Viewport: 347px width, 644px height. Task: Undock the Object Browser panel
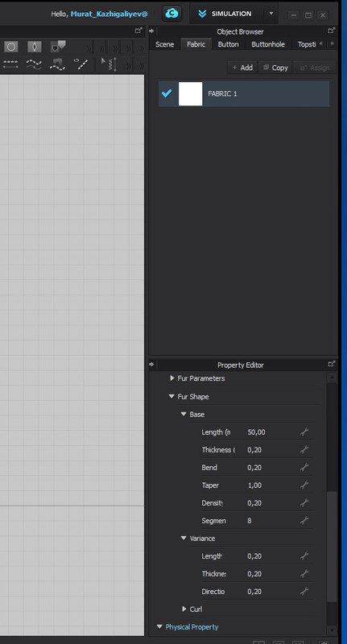click(x=332, y=31)
